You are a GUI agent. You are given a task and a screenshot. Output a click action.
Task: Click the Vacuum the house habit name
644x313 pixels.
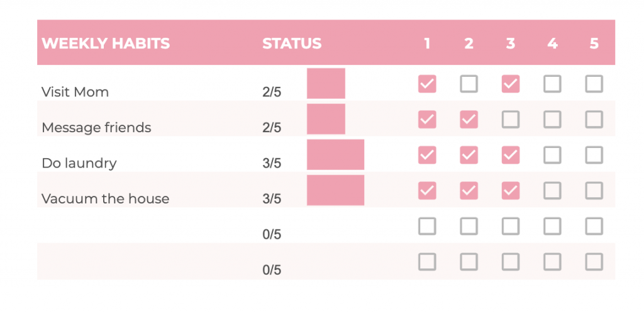pos(106,199)
